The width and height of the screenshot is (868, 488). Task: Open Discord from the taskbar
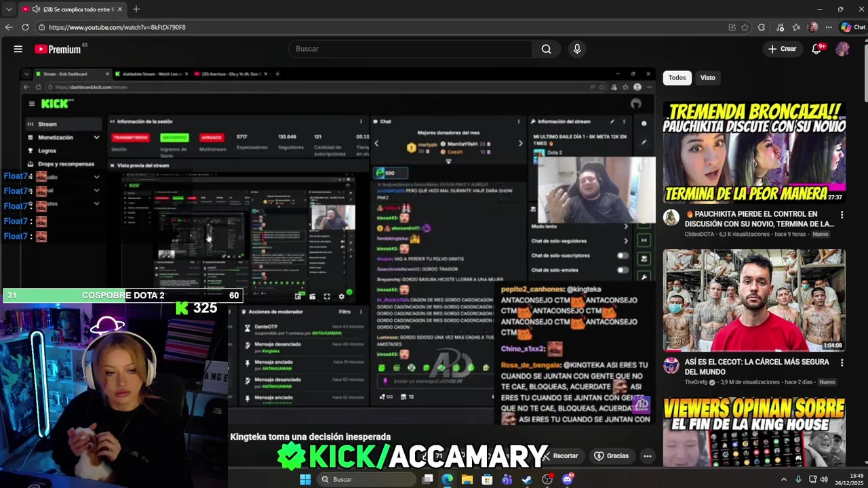click(x=567, y=479)
